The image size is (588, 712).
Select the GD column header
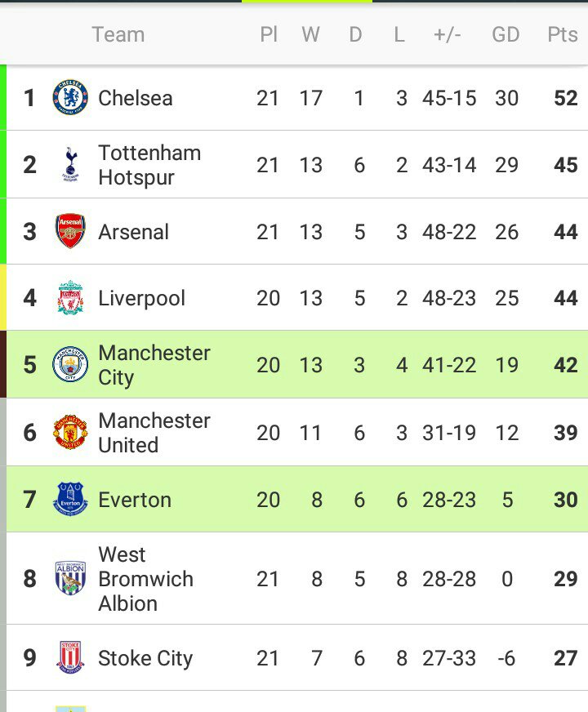[506, 34]
